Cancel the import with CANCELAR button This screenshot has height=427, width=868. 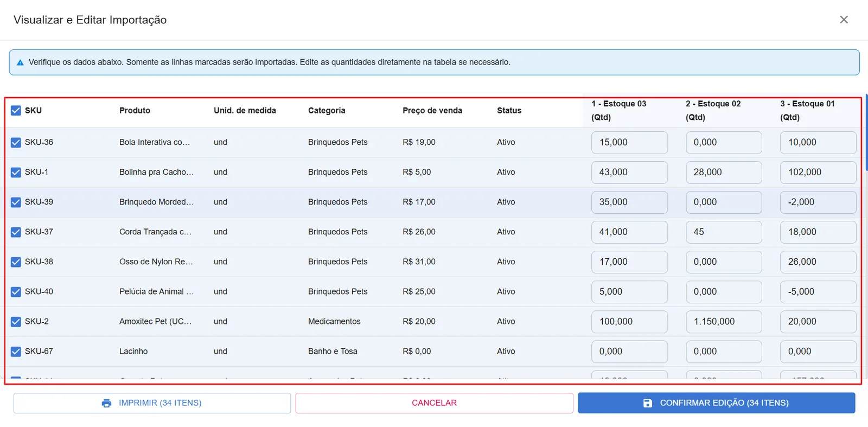[x=434, y=403]
